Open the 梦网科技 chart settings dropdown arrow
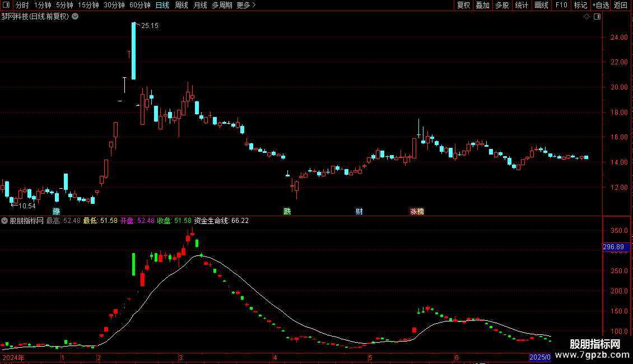 pos(75,17)
